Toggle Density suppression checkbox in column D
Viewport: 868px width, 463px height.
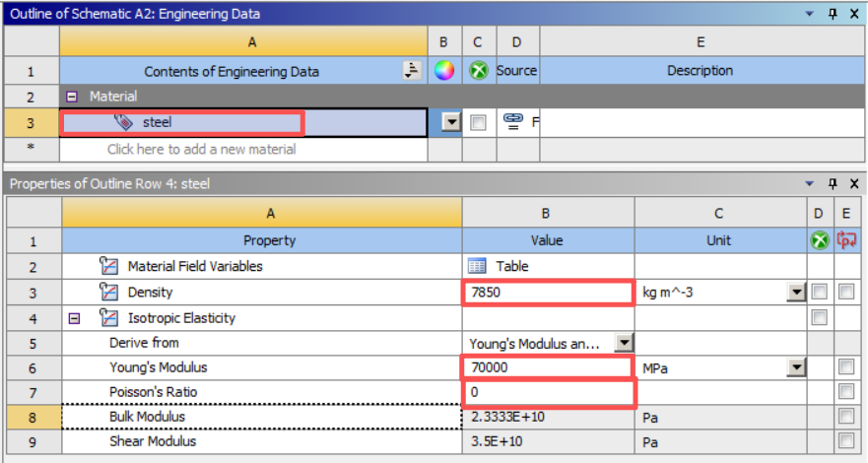tap(820, 292)
